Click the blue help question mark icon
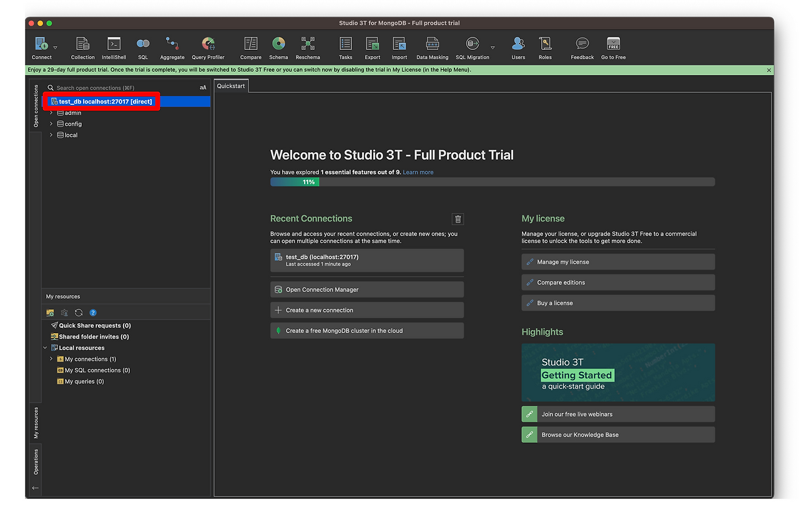Image resolution: width=799 pixels, height=532 pixels. [93, 312]
